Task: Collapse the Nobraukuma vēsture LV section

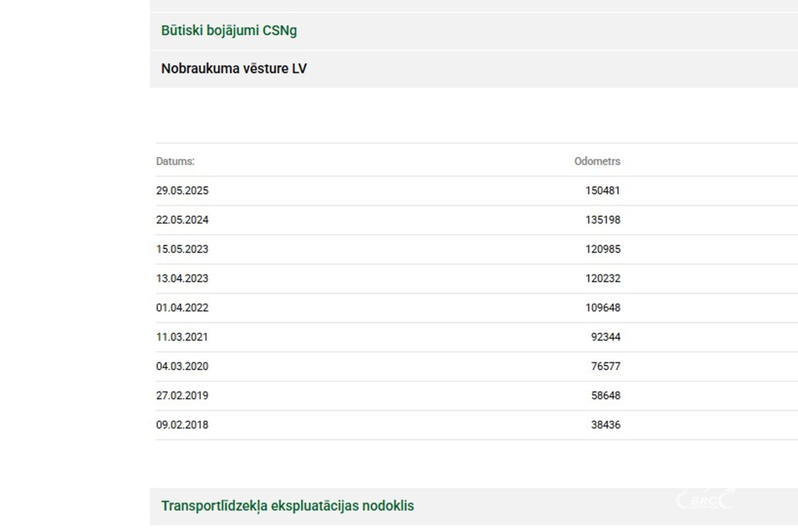Action: click(234, 69)
